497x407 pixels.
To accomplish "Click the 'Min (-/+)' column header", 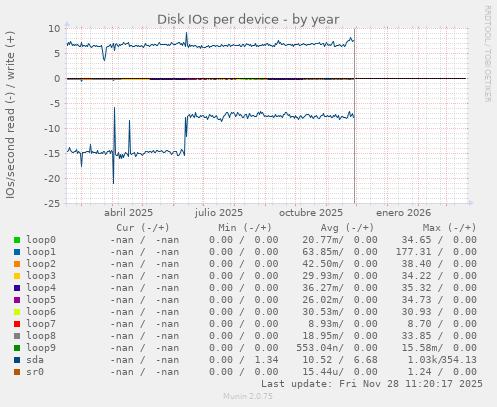I will [x=245, y=228].
